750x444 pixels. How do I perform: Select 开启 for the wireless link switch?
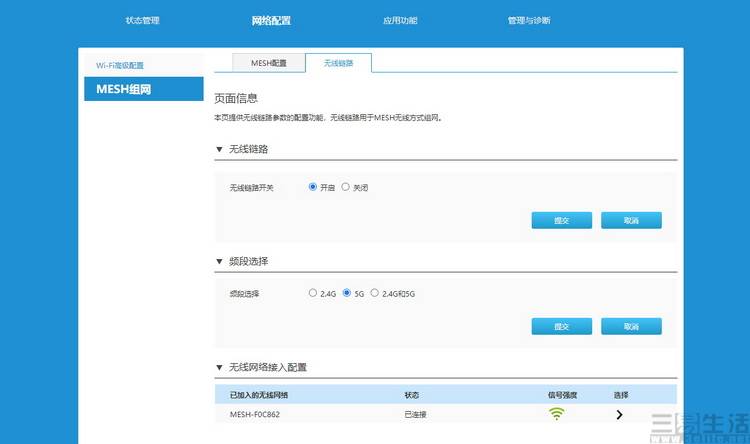coord(313,187)
